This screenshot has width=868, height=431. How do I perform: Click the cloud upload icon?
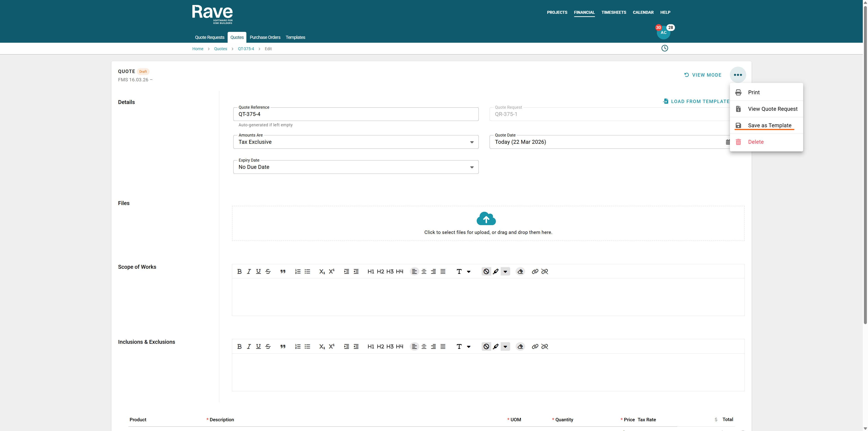pyautogui.click(x=486, y=219)
